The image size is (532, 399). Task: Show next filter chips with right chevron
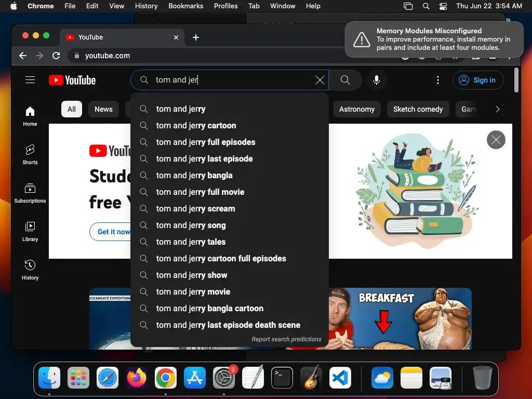[497, 109]
